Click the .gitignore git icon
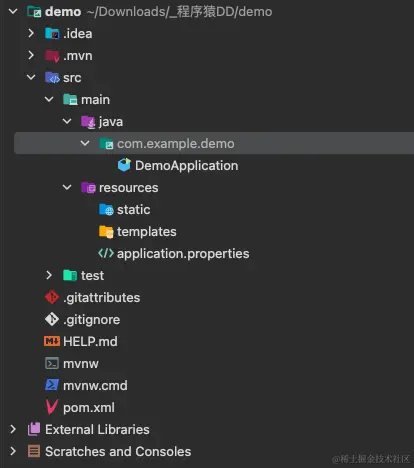This screenshot has width=414, height=468. [52, 319]
